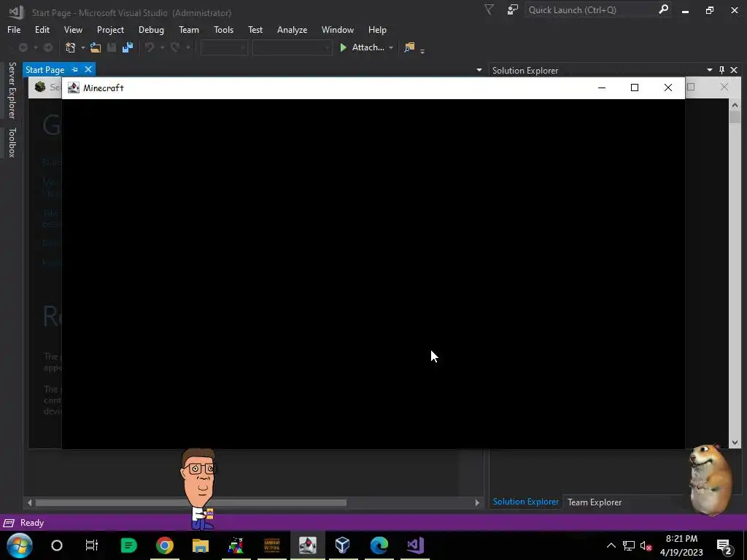
Task: Click the Undo toolbar icon
Action: click(150, 47)
